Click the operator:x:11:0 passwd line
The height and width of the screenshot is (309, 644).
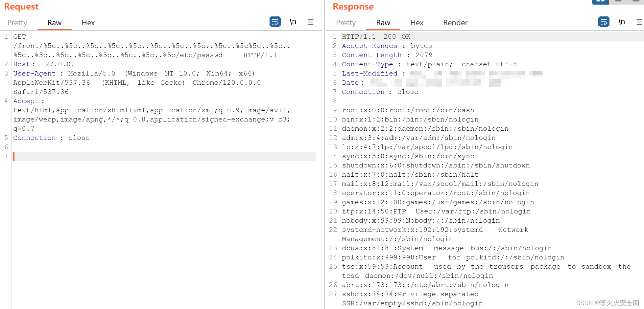click(x=436, y=193)
